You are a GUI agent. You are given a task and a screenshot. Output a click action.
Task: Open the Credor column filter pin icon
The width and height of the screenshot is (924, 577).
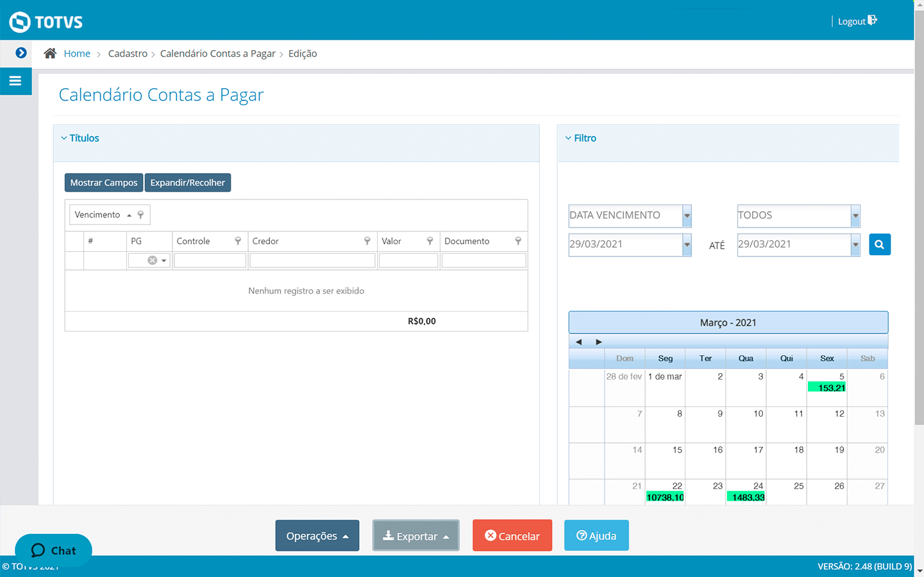click(367, 241)
